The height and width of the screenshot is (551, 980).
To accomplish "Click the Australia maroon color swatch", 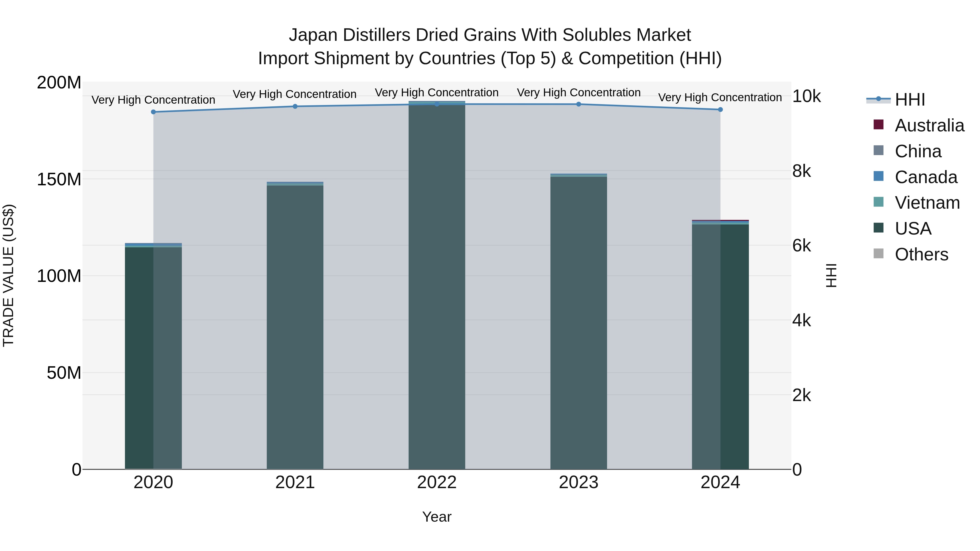I will [878, 124].
